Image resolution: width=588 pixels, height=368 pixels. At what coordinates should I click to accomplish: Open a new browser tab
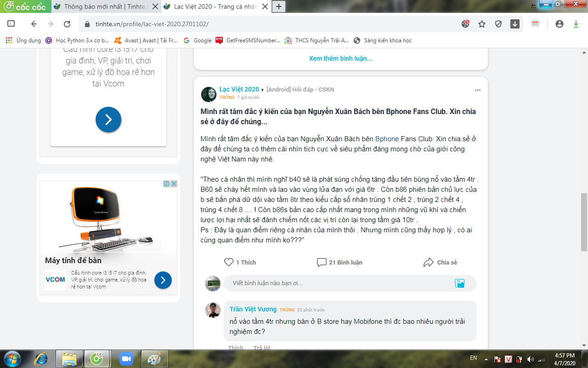pos(279,6)
